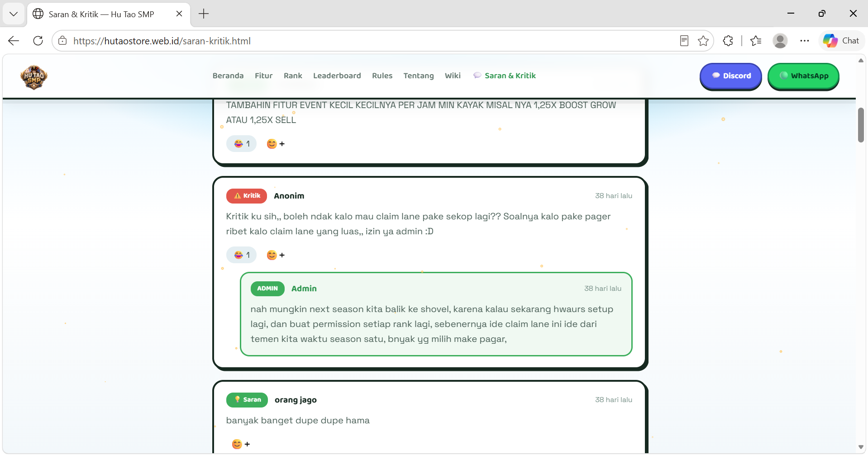Close the Saran & Kritik tab

pyautogui.click(x=179, y=14)
